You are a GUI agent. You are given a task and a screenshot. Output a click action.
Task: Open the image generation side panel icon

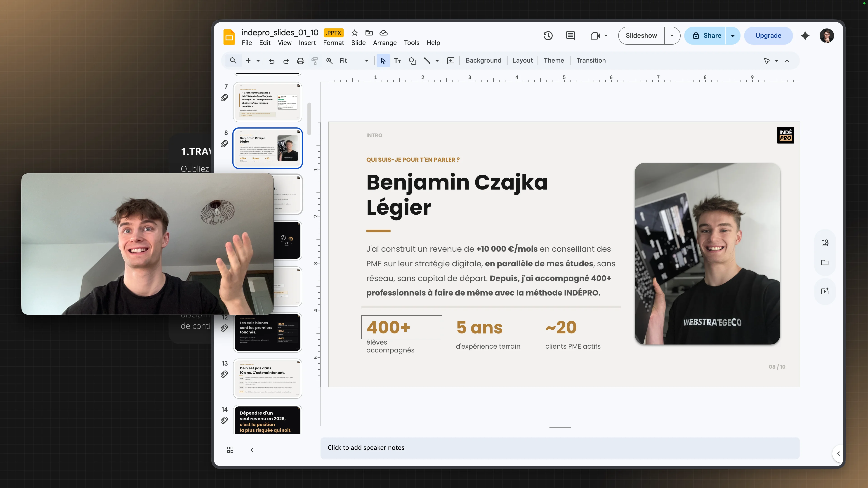click(825, 243)
